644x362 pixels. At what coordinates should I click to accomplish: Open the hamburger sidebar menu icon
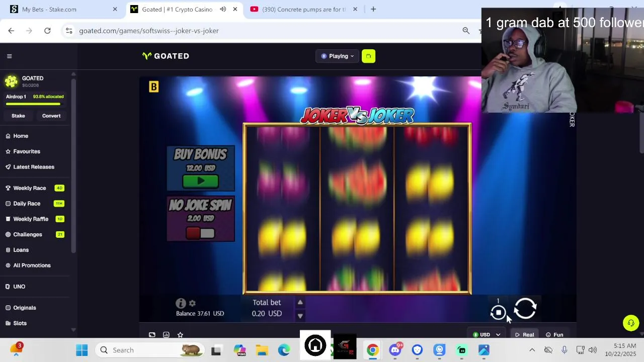9,56
